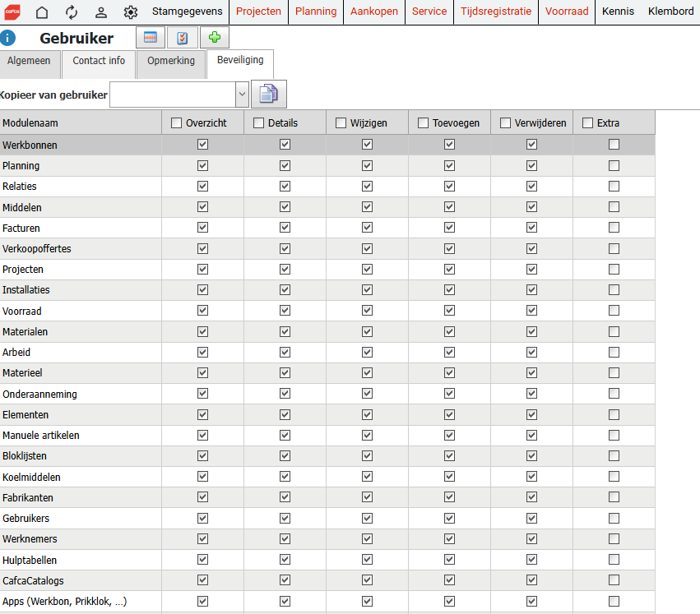Open Stamgegevens menu

[x=187, y=12]
